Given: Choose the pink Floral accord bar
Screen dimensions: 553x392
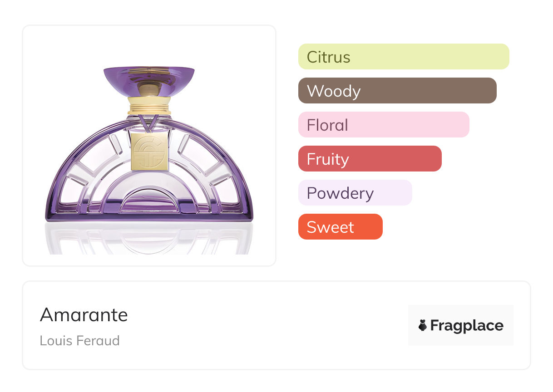Looking at the screenshot, I should tap(383, 125).
